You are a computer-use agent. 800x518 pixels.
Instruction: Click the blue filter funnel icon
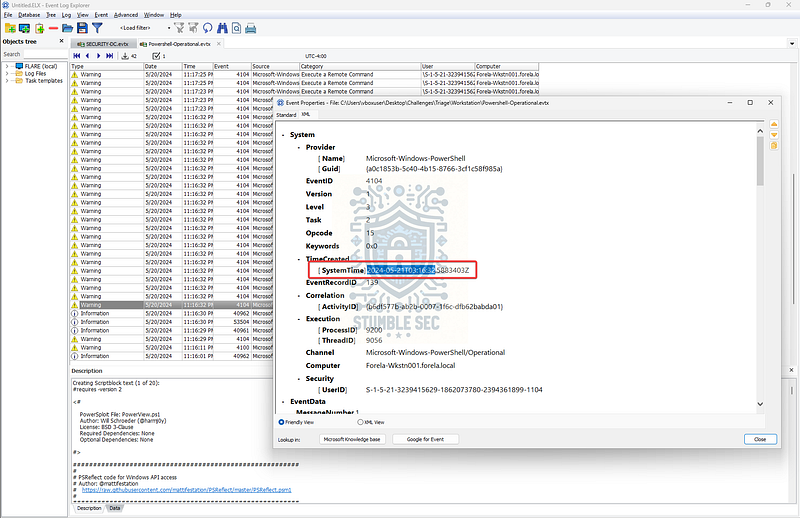tap(97, 28)
